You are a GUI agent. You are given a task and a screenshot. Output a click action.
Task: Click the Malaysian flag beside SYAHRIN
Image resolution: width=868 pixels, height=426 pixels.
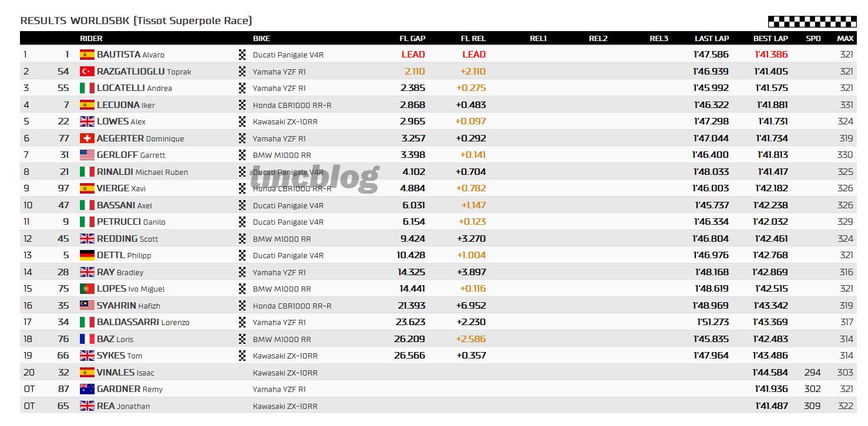coord(87,306)
